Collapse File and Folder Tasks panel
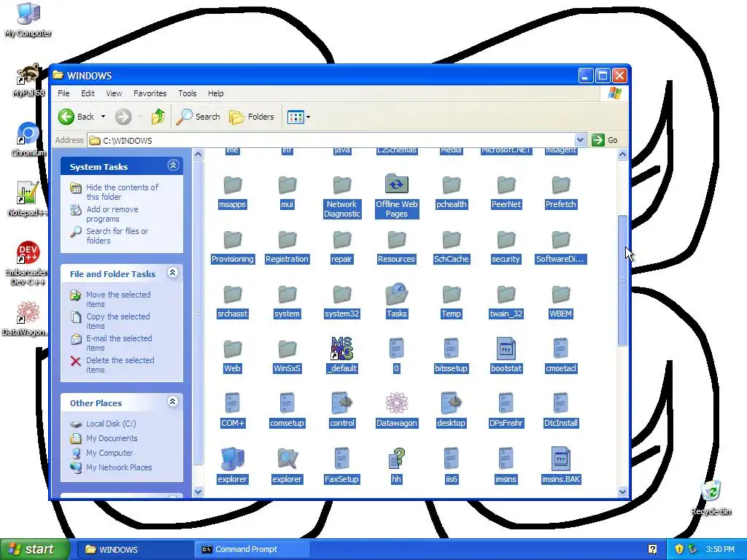Image resolution: width=747 pixels, height=560 pixels. click(172, 273)
